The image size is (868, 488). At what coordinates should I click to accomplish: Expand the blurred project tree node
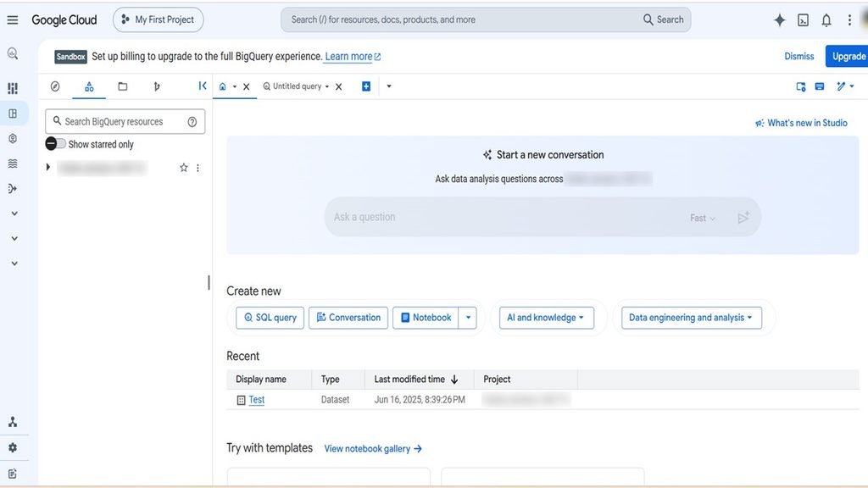pyautogui.click(x=48, y=167)
